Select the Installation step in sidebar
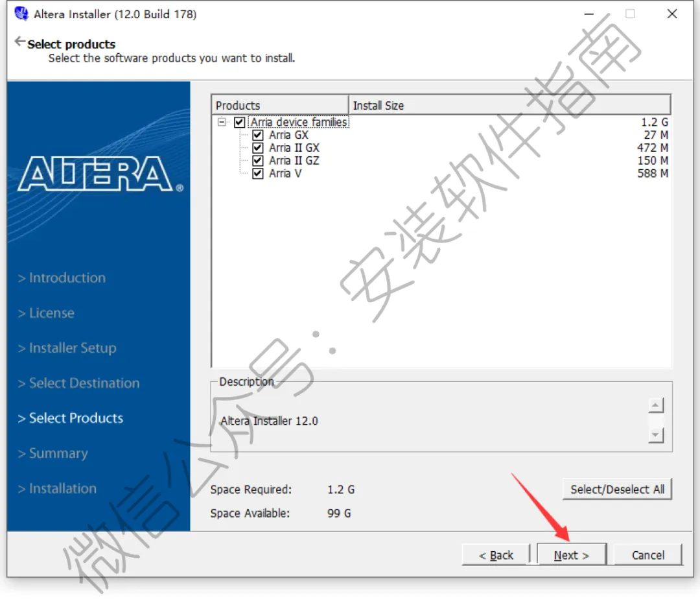This screenshot has width=700, height=605. [57, 488]
